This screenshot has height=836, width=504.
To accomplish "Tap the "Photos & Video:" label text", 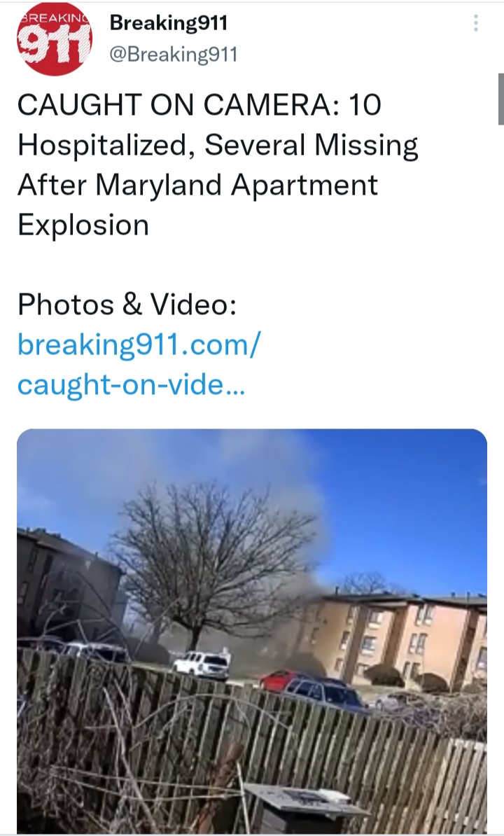I will pyautogui.click(x=127, y=305).
